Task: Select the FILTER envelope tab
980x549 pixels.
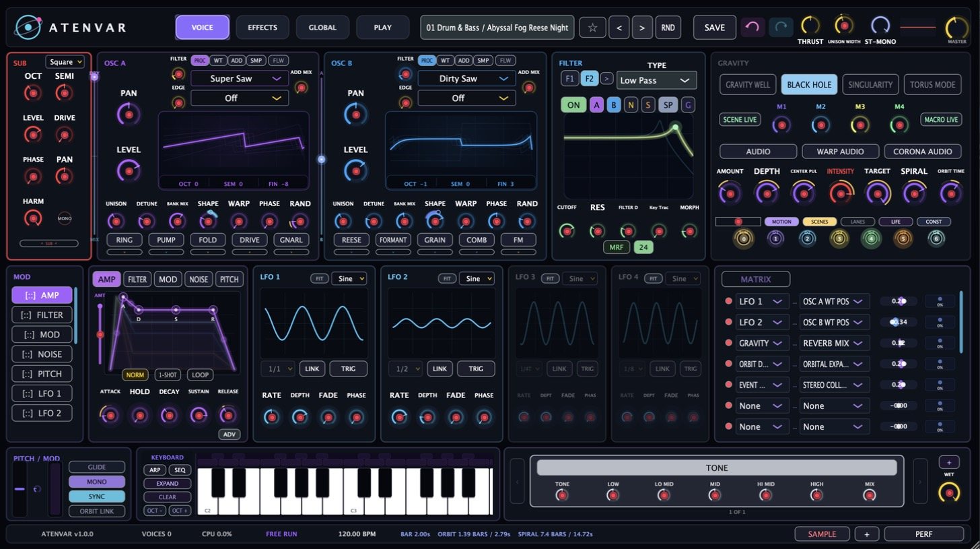Action: point(137,280)
